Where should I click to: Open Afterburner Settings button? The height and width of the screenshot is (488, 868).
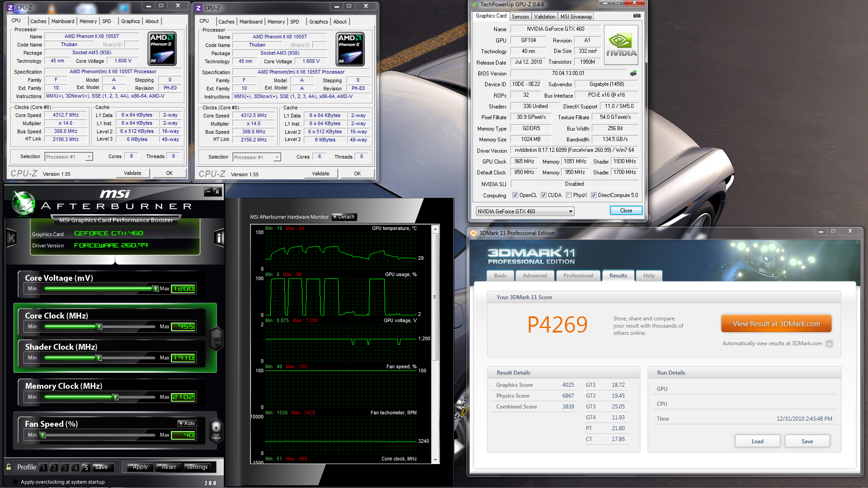(x=197, y=467)
